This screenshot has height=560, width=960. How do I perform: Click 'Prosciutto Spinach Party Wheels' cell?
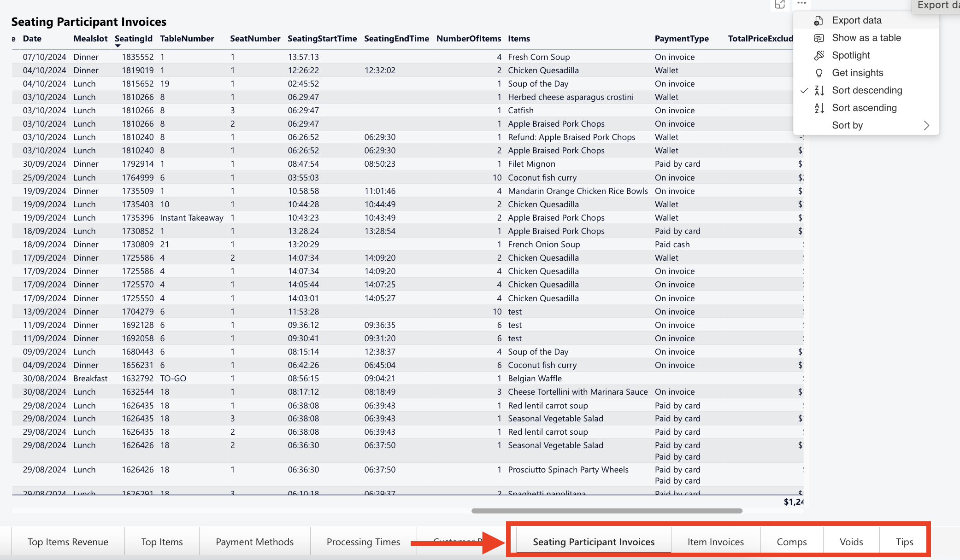pos(568,470)
